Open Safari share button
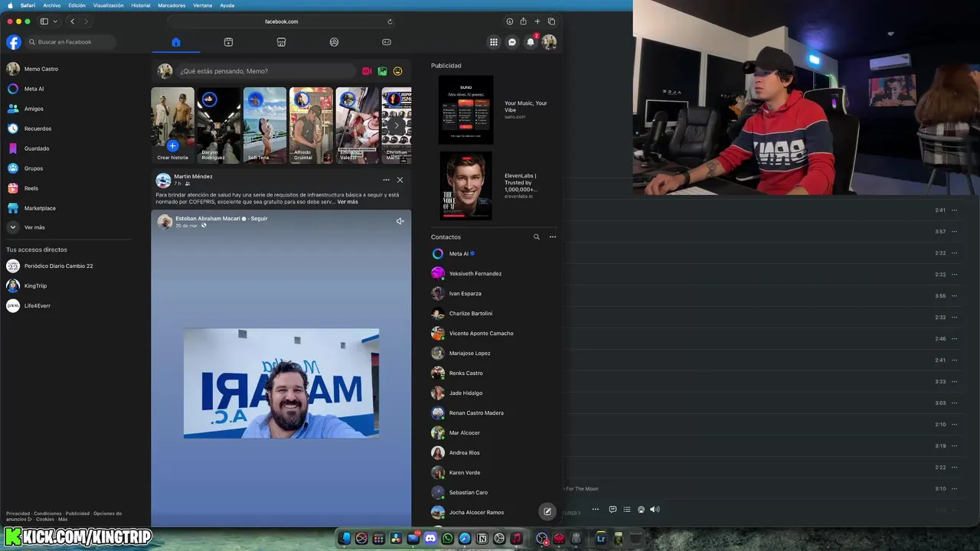 (x=524, y=21)
